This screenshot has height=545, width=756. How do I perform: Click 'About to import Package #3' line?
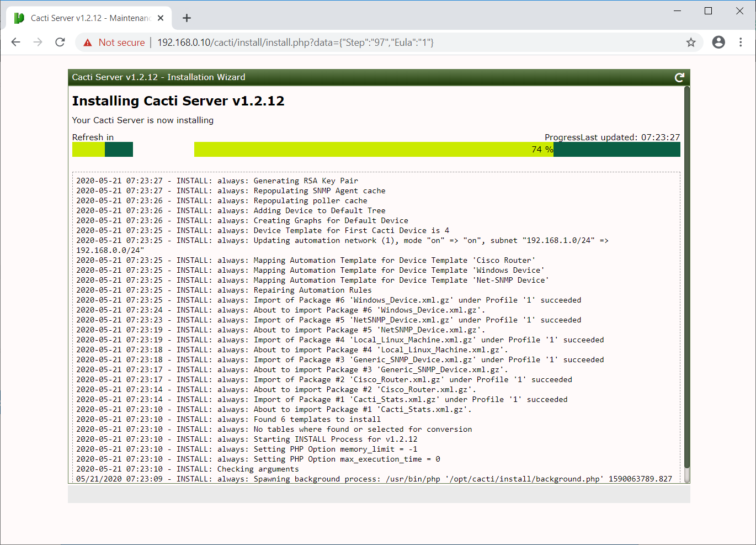tap(292, 370)
